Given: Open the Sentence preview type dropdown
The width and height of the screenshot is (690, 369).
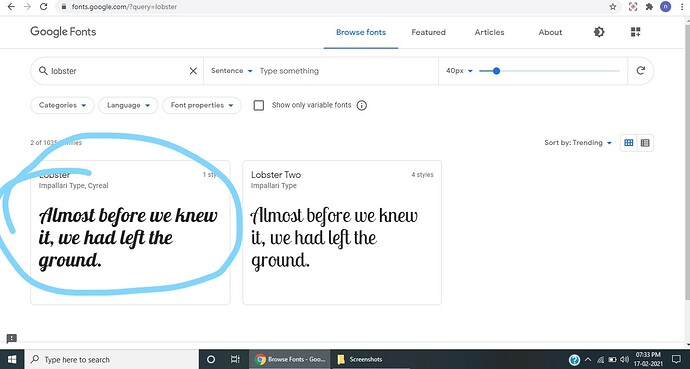Looking at the screenshot, I should point(231,71).
